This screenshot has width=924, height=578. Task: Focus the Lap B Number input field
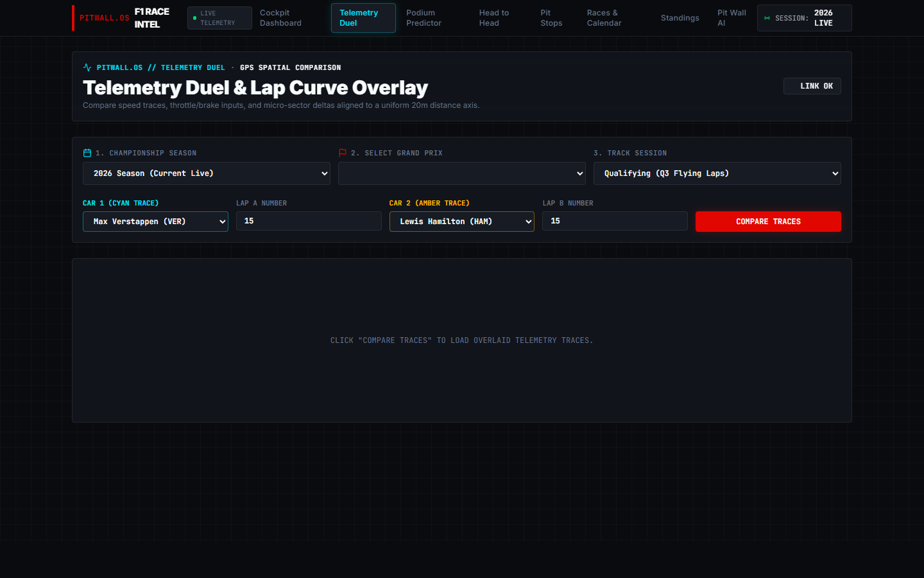coord(615,221)
